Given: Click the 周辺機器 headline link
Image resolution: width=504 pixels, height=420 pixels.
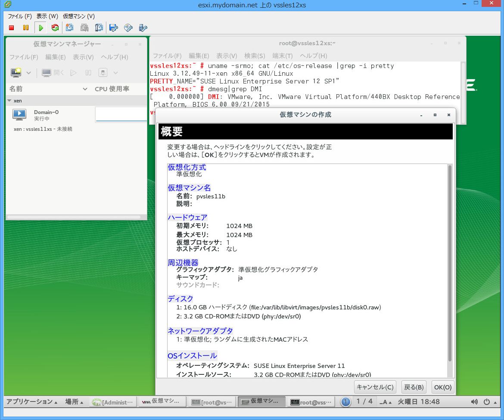Looking at the screenshot, I should click(183, 262).
